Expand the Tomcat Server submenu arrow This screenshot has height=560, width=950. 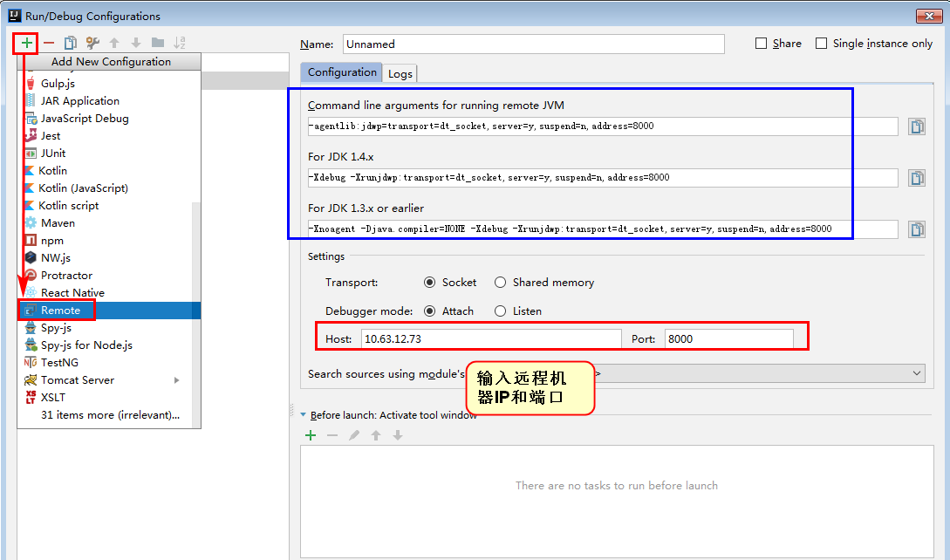(x=177, y=380)
